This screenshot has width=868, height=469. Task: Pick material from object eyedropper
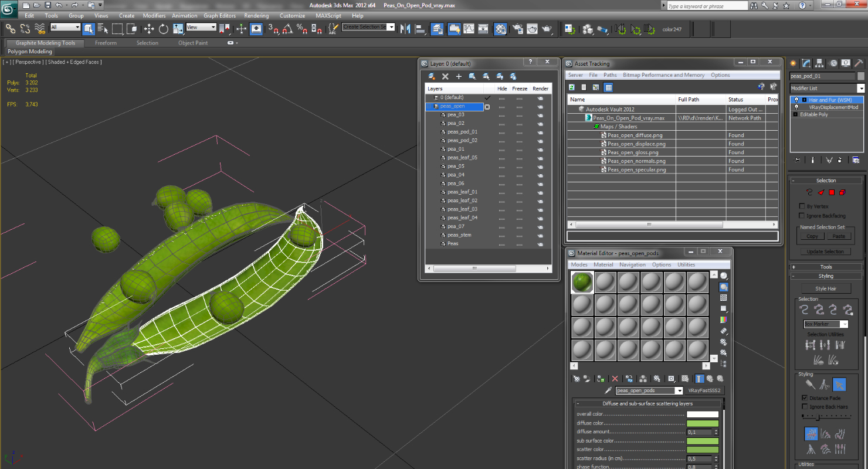609,390
